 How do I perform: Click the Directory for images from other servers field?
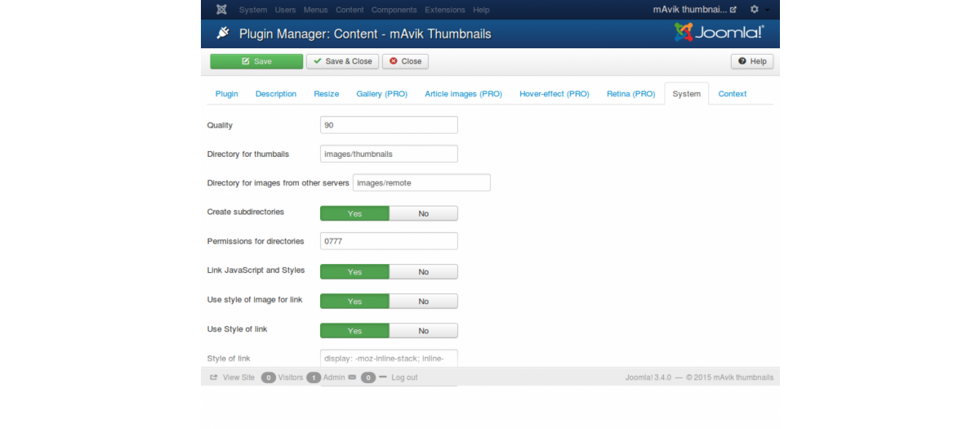pos(421,183)
